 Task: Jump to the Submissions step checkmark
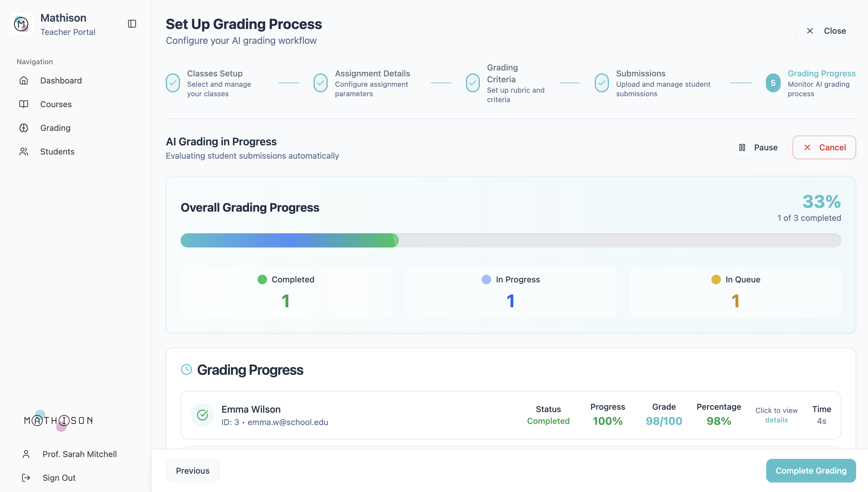pos(602,83)
